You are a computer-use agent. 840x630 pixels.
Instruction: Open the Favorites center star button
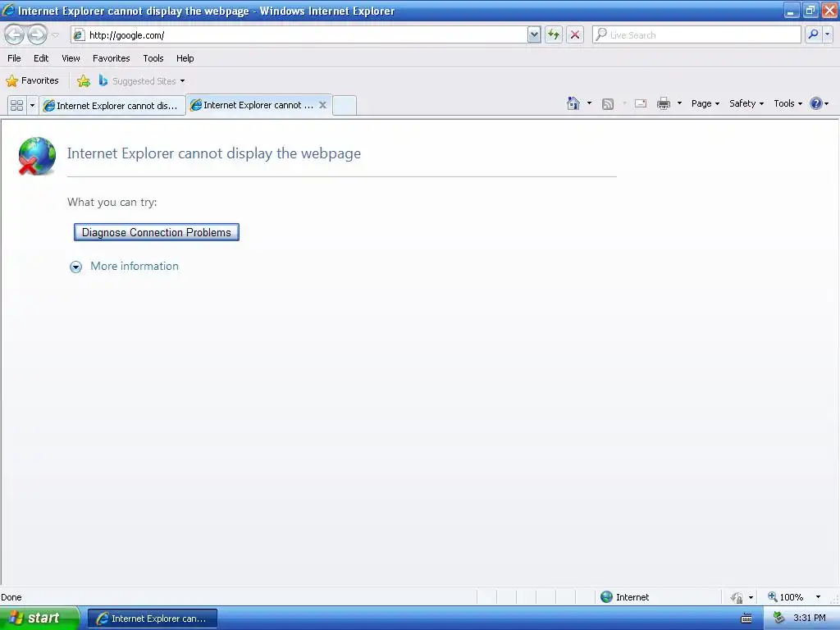[x=32, y=81]
